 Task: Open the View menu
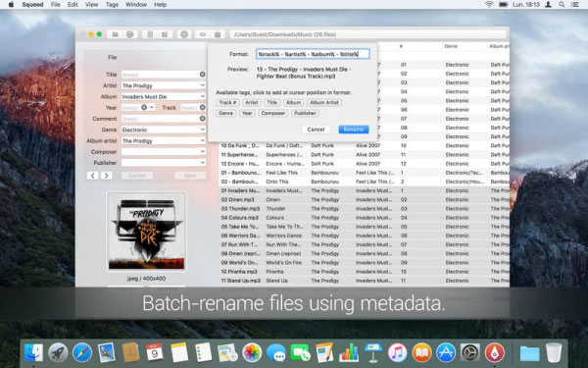point(91,5)
